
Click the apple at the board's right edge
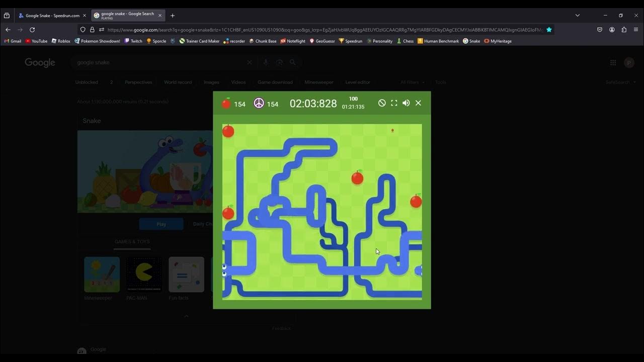click(x=416, y=201)
